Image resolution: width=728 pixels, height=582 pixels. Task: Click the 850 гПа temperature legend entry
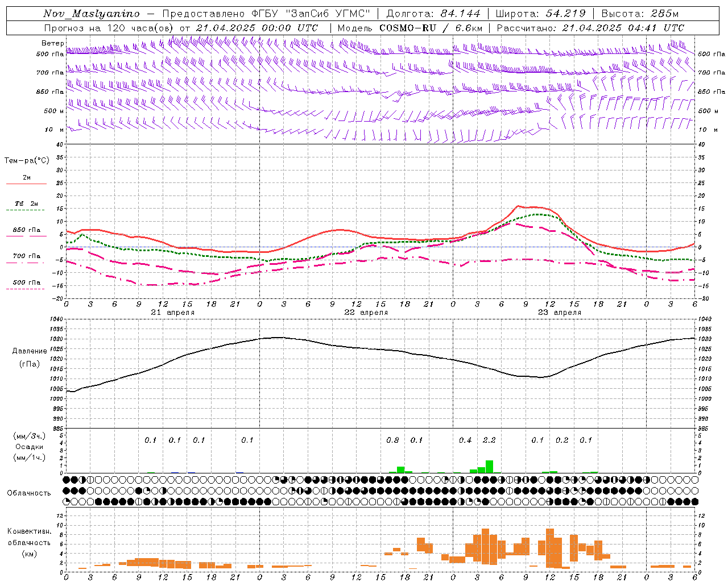tap(27, 230)
